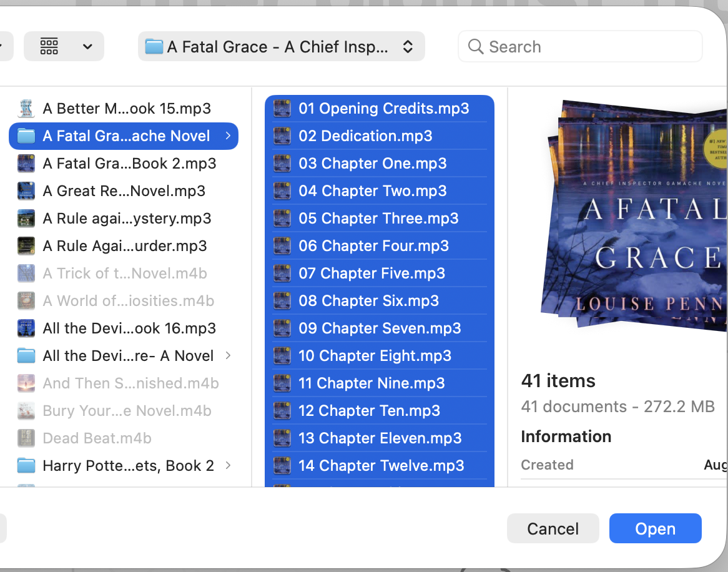This screenshot has width=728, height=572.
Task: Click the grid group view icon
Action: coord(49,46)
